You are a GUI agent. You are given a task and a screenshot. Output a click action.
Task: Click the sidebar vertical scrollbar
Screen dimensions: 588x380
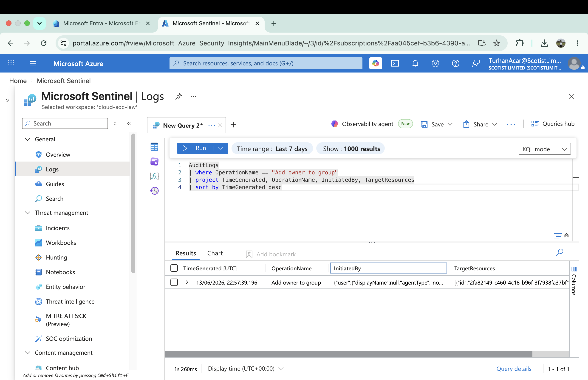click(x=133, y=203)
